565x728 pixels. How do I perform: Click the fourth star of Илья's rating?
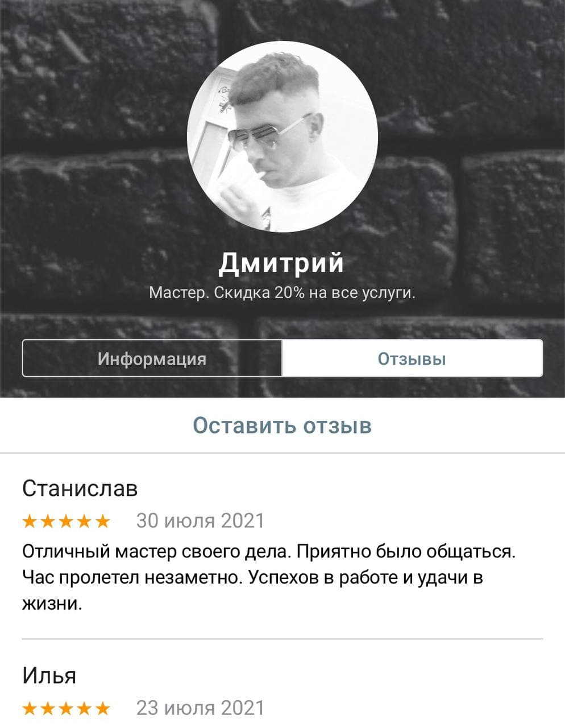coord(84,708)
